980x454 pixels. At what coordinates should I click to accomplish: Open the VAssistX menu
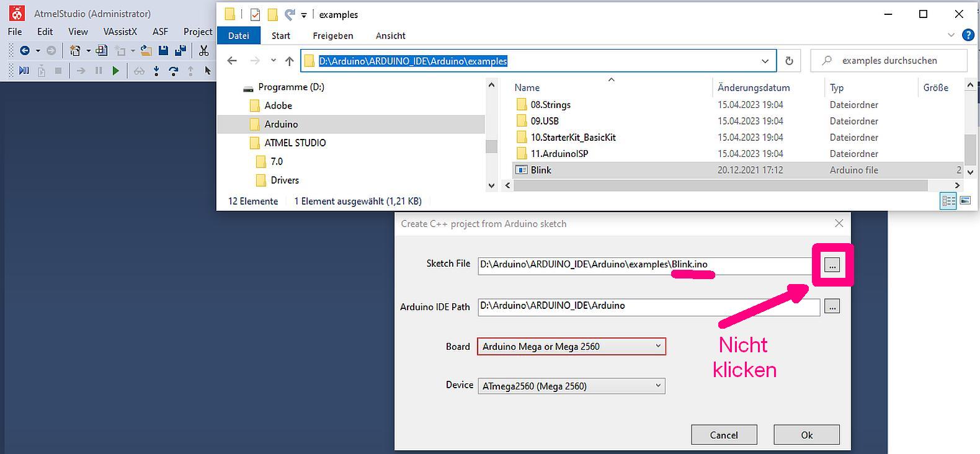120,32
